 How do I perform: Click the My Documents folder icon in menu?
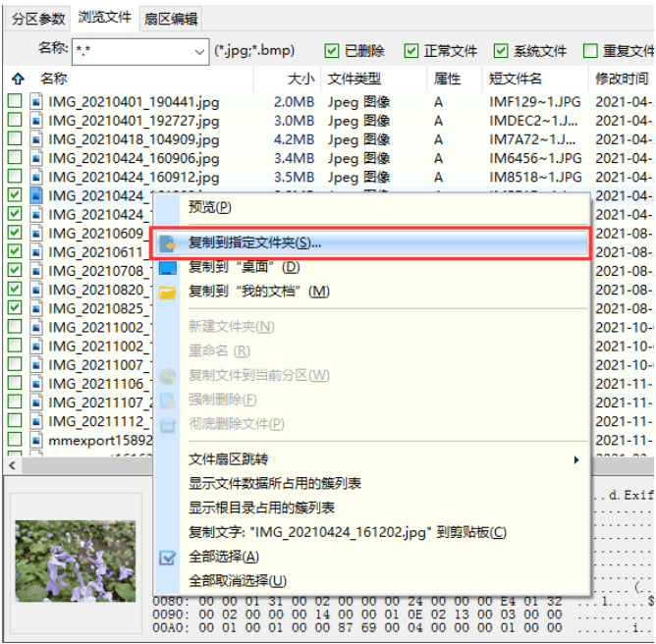point(168,293)
